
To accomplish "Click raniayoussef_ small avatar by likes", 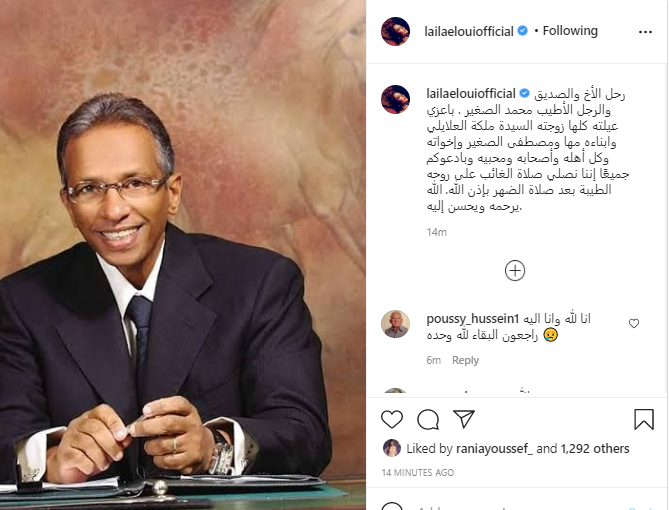I will click(392, 448).
